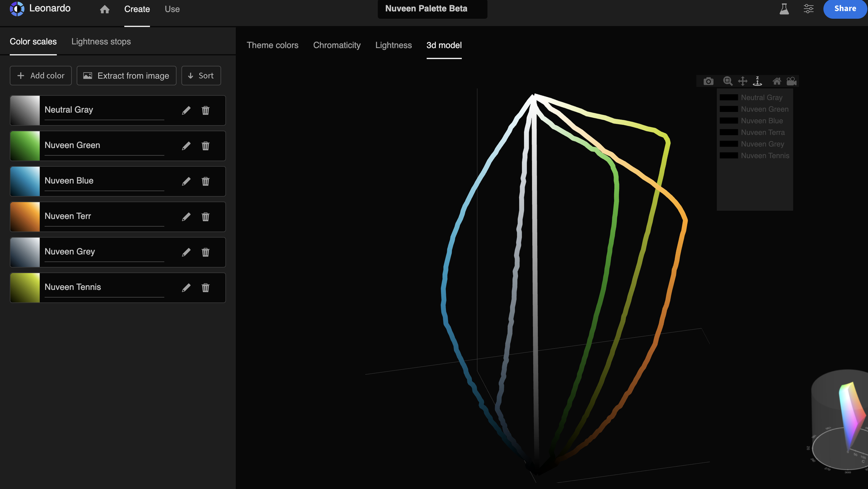Click the Nuveen Terr name field
Screen dimensions: 868x489
point(104,217)
